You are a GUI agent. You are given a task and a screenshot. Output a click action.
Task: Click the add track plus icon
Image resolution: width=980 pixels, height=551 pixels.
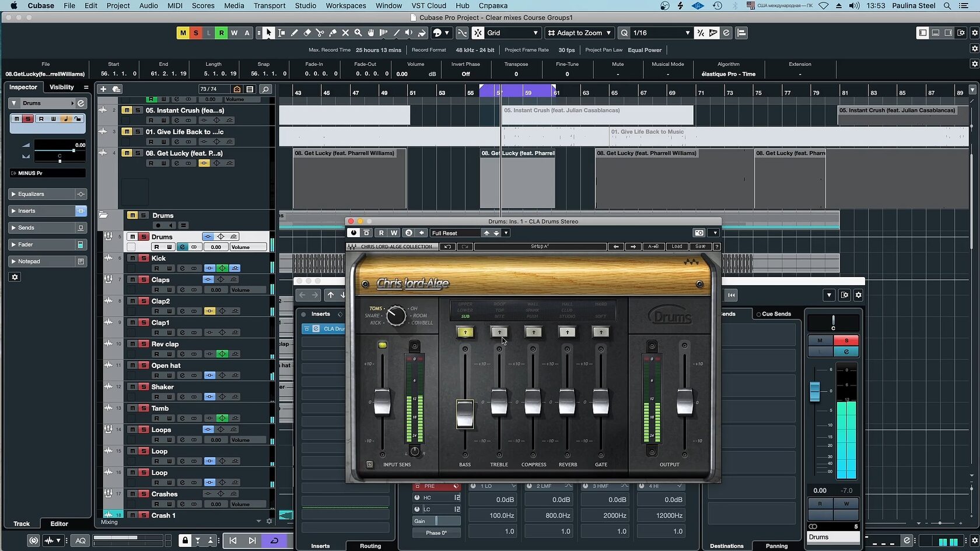[103, 89]
